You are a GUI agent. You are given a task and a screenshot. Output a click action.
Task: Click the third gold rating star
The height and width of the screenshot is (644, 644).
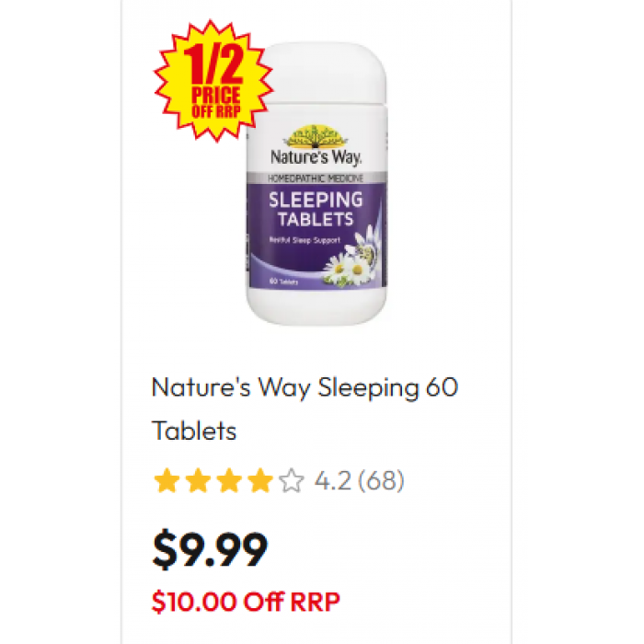pos(229,480)
